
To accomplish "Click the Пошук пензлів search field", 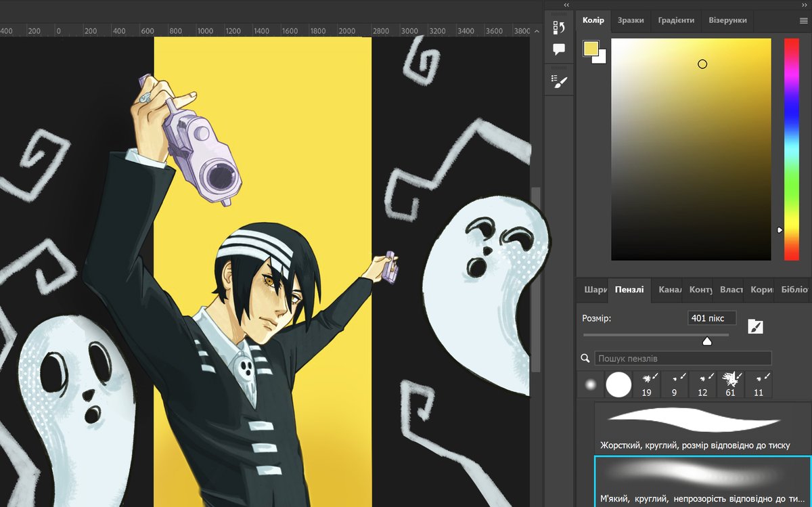I will click(683, 358).
